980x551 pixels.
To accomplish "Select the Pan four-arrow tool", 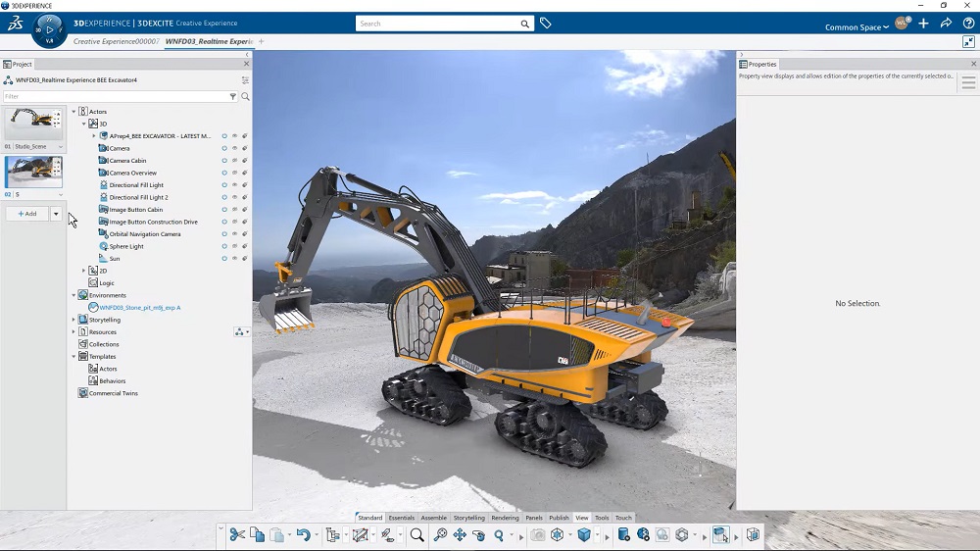I will click(460, 534).
